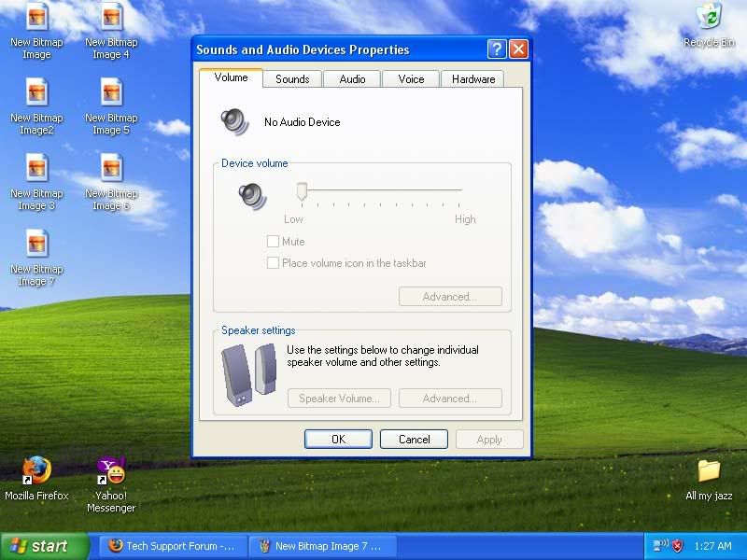Click the OK button
747x560 pixels.
point(338,439)
